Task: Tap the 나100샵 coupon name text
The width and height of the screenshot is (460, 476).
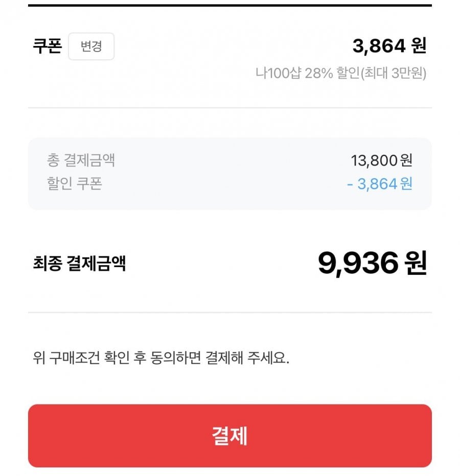Action: coord(279,73)
